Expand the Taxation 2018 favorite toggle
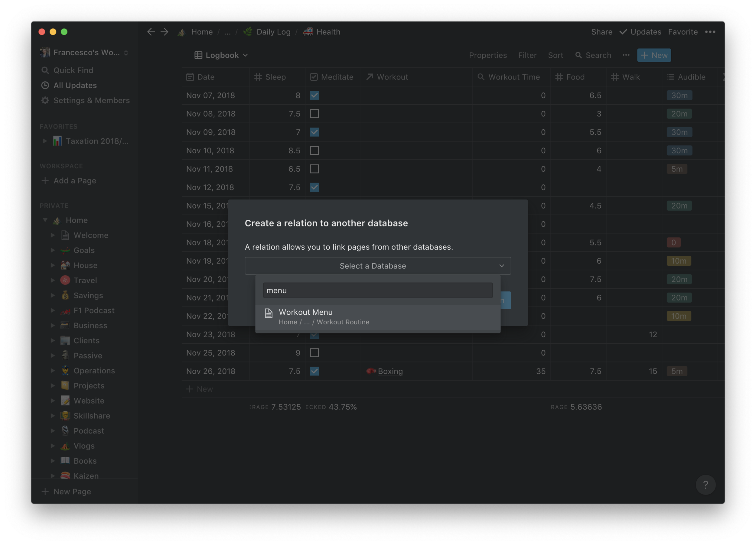Image resolution: width=756 pixels, height=545 pixels. point(45,141)
